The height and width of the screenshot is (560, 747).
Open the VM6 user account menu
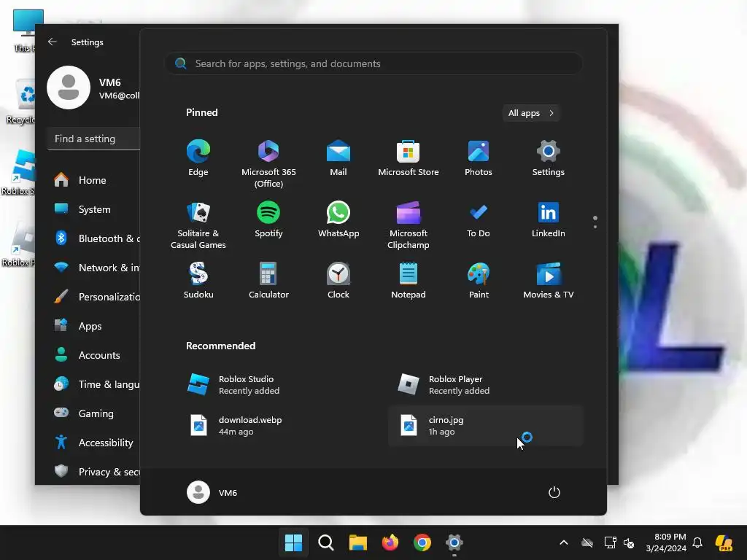pyautogui.click(x=212, y=492)
